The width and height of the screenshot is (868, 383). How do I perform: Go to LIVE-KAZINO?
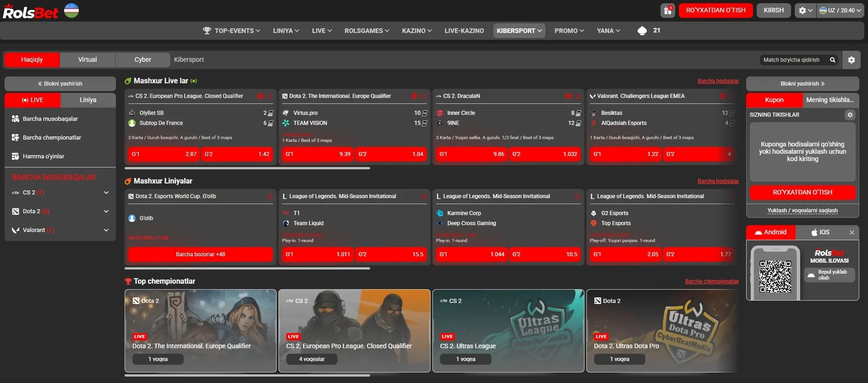click(464, 31)
